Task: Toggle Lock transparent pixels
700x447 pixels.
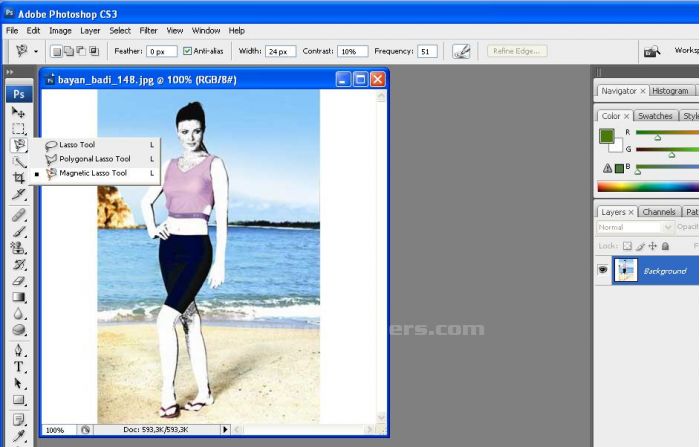Action: pos(627,246)
